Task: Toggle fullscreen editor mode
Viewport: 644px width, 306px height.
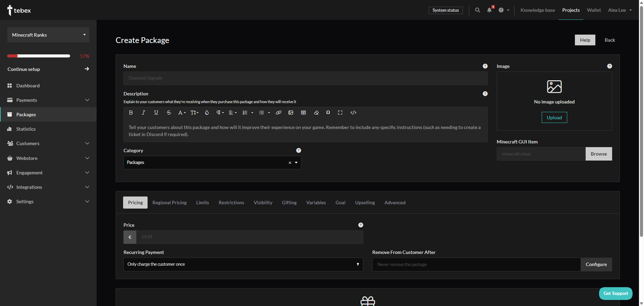Action: coord(340,113)
